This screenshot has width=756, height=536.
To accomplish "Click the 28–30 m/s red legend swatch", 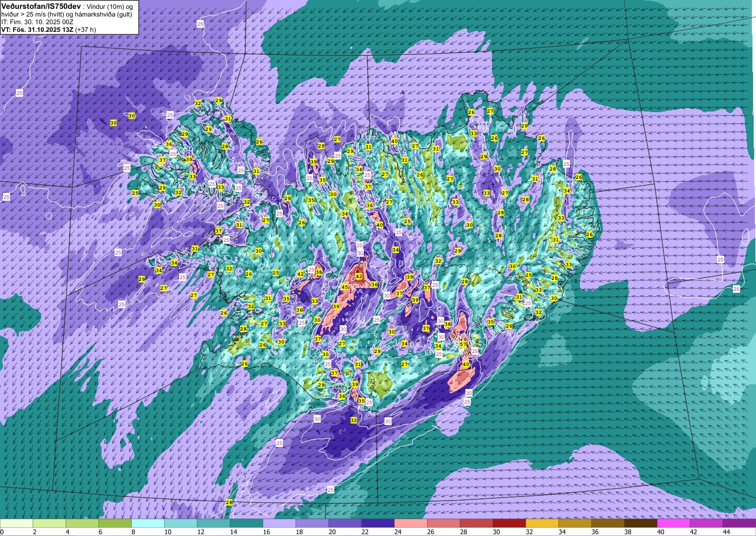I will 477,523.
